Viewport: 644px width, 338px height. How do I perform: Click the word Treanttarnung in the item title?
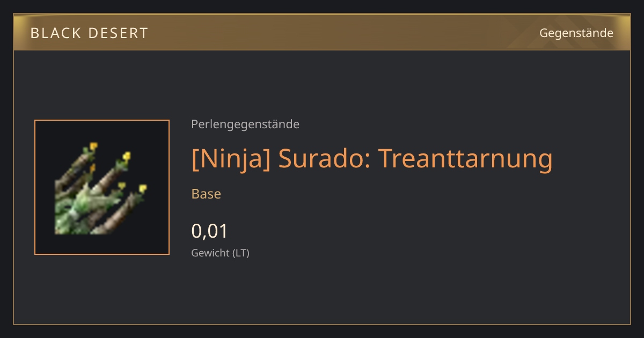pos(465,158)
